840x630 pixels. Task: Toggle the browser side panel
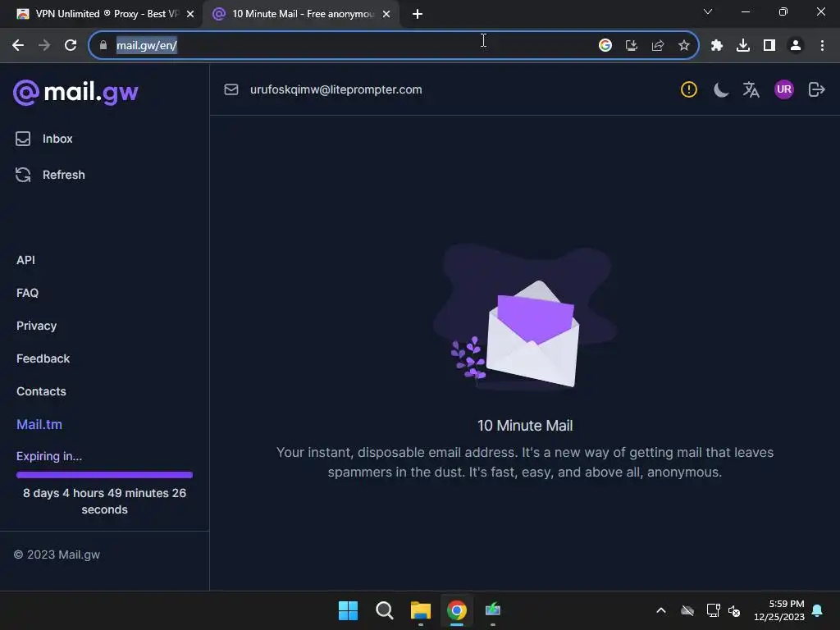(769, 46)
